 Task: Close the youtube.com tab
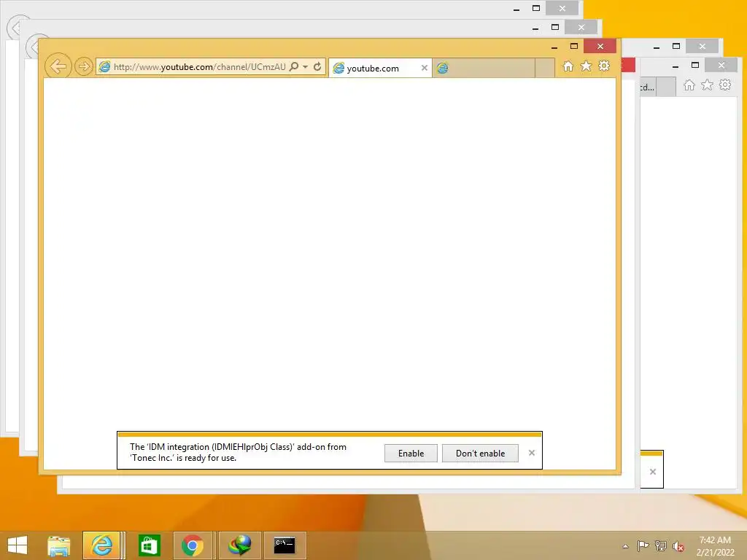pyautogui.click(x=424, y=68)
